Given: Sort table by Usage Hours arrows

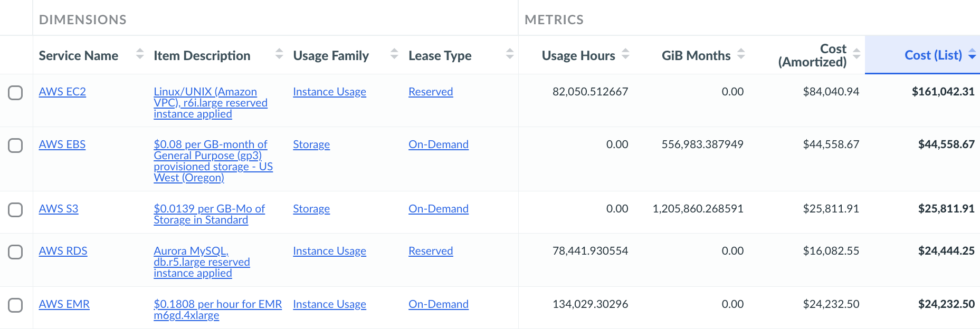Looking at the screenshot, I should 625,54.
